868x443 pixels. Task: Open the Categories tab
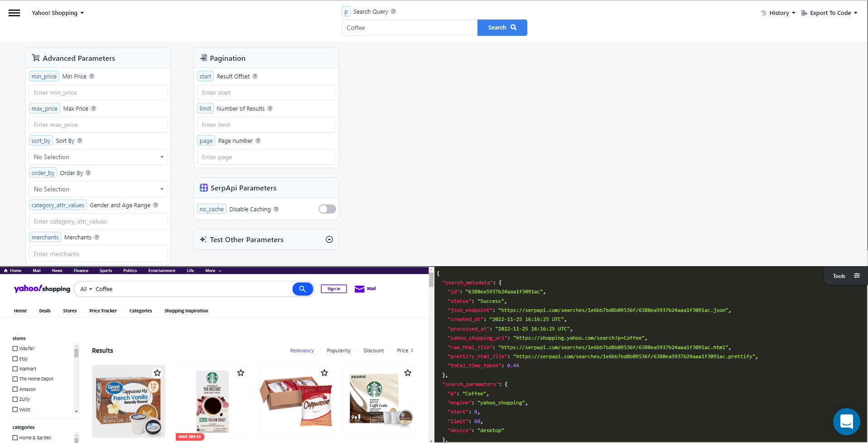[x=140, y=311]
